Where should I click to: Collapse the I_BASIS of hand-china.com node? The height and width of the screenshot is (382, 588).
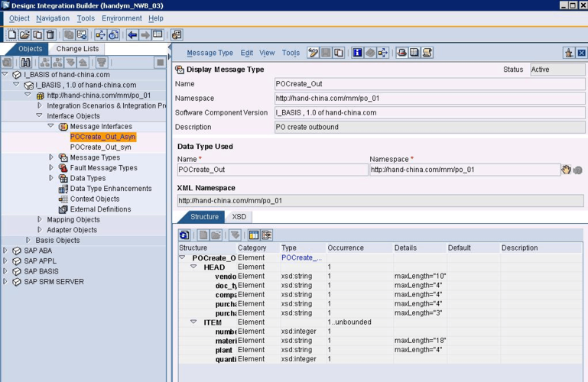click(5, 74)
